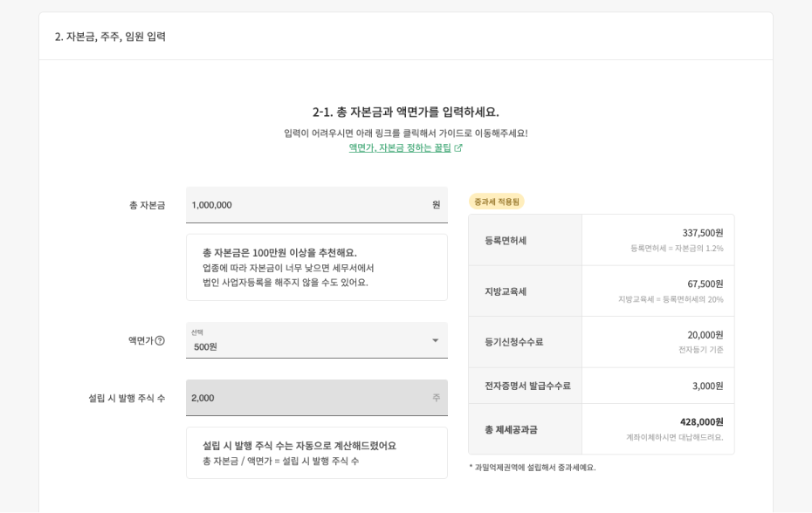Click the 337,500원 registration tax amount
This screenshot has height=513, width=812.
pos(702,233)
